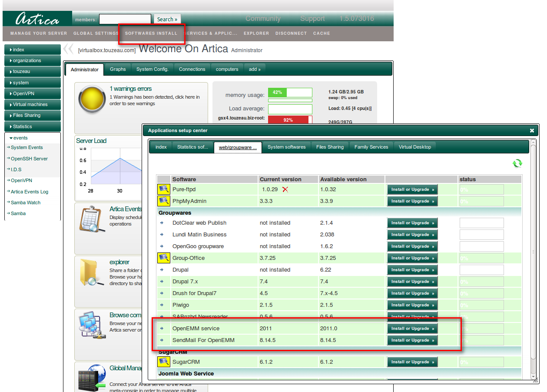The image size is (547, 392).
Task: Close the Applications setup center dialog
Action: click(x=532, y=130)
